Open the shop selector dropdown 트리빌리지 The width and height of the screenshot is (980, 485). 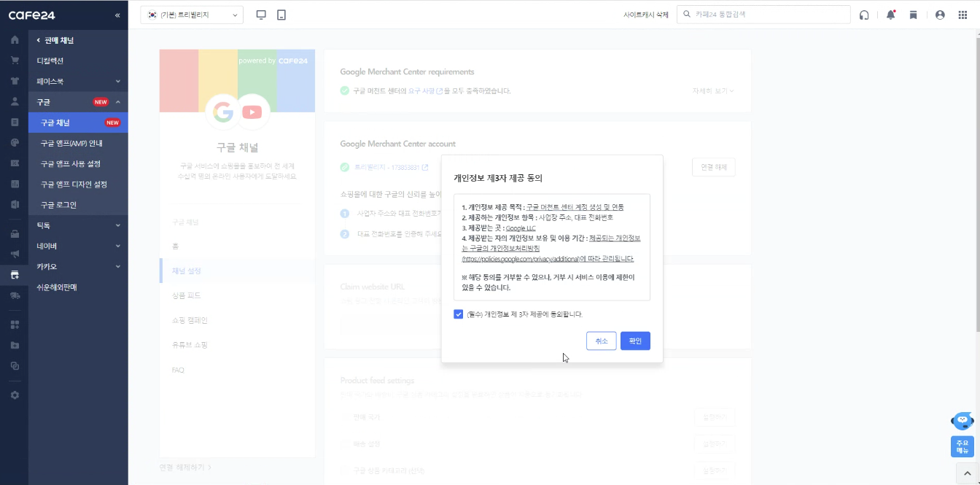pos(192,15)
